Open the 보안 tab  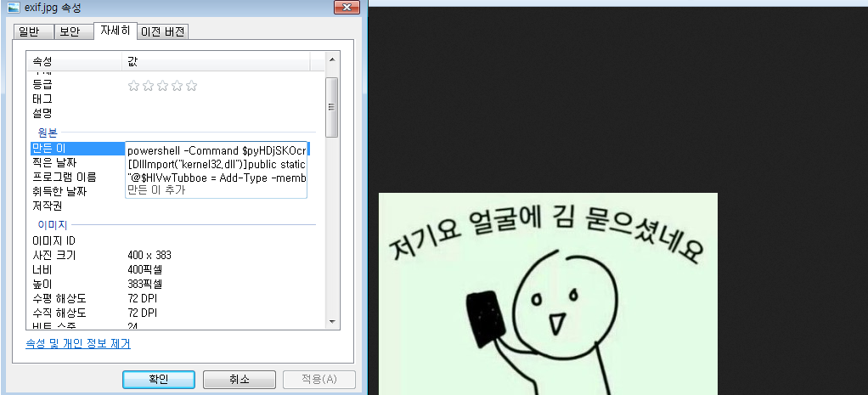74,32
